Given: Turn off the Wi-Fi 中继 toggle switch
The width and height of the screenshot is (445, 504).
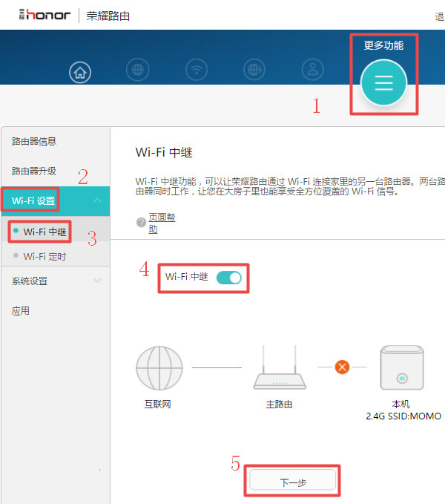Looking at the screenshot, I should coord(229,278).
